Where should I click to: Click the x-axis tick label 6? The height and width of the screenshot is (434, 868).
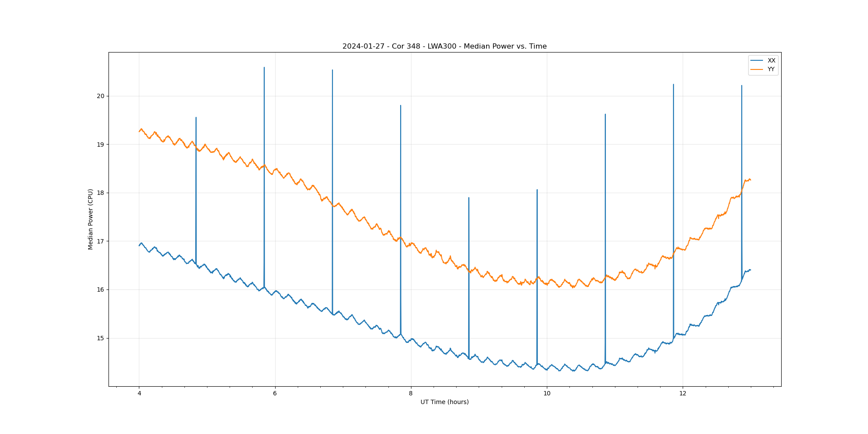(275, 394)
